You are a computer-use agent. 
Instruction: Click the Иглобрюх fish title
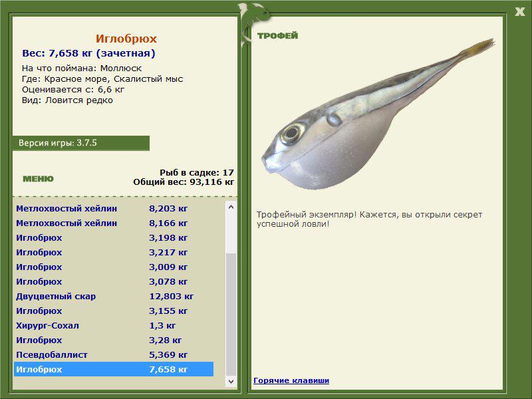[126, 39]
